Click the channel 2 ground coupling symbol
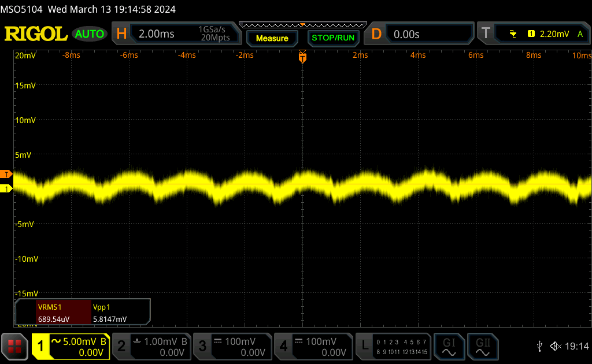Image resolution: width=592 pixels, height=364 pixels. point(137,341)
